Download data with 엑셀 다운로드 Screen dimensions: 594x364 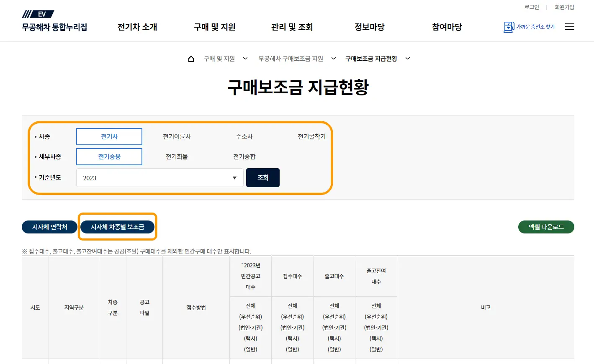[x=546, y=227]
